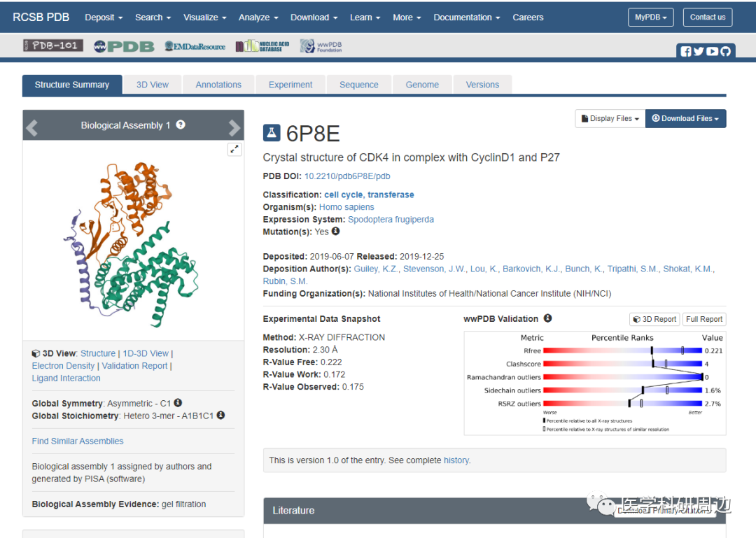Click the YouTube icon in header
Image resolution: width=756 pixels, height=538 pixels.
click(712, 51)
